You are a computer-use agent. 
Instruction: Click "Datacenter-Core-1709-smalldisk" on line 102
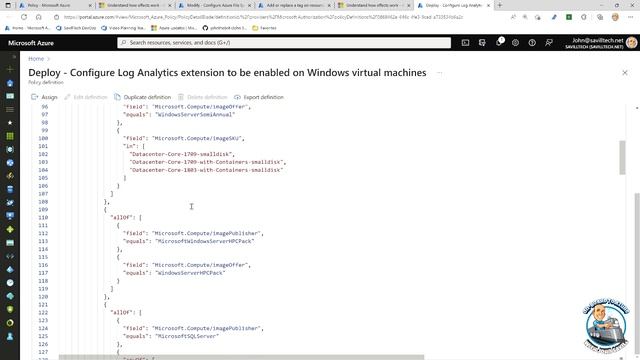pyautogui.click(x=181, y=154)
